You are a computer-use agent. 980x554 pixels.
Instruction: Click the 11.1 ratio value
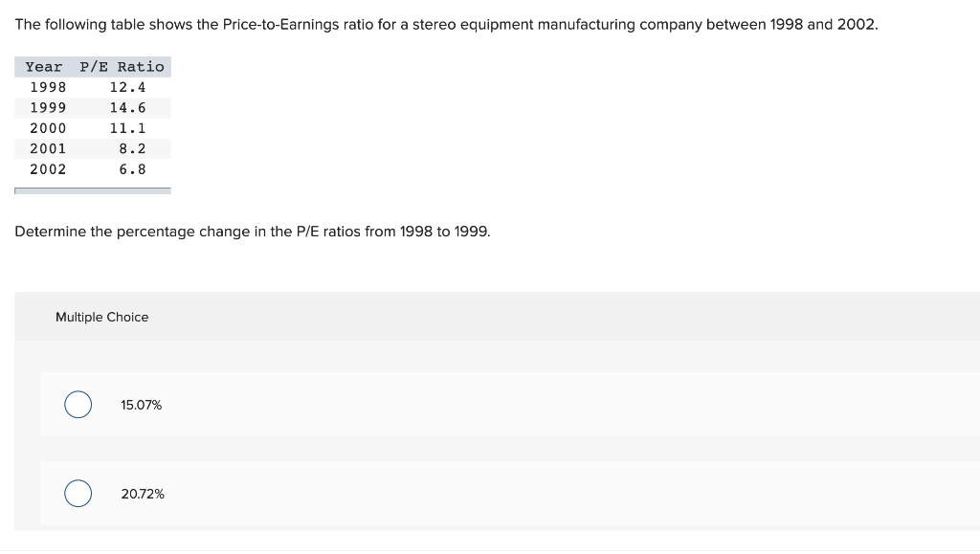(127, 128)
